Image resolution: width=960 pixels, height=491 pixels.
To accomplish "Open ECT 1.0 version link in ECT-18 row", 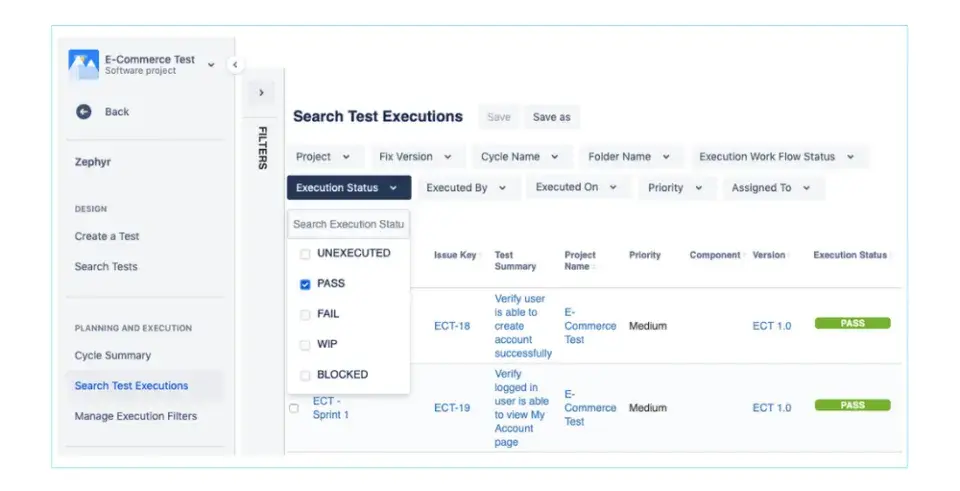I will [x=771, y=326].
